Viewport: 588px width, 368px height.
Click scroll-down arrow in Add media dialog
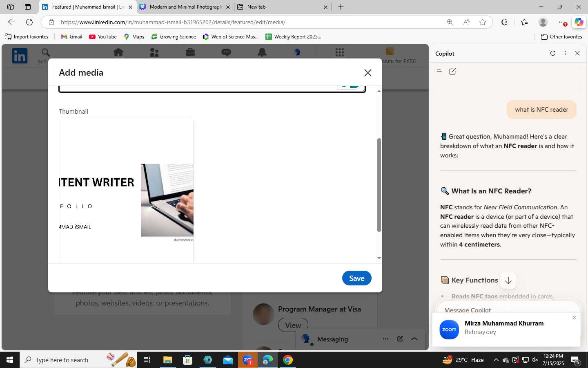coord(379,258)
